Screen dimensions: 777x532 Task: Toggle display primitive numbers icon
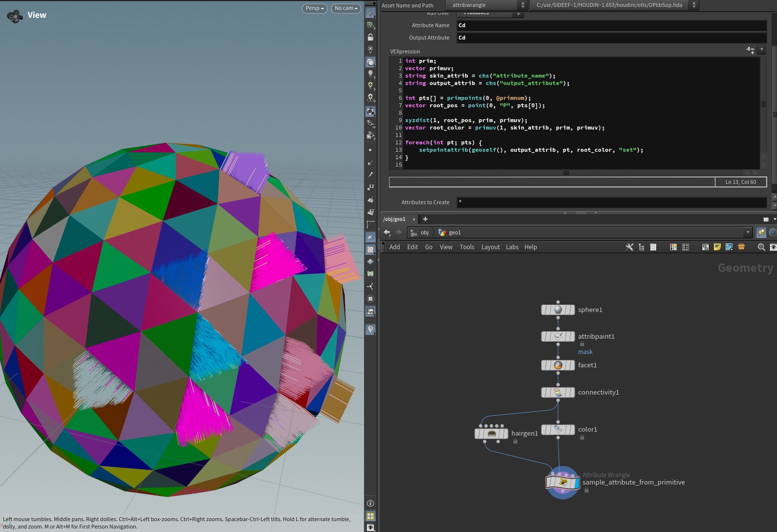click(370, 212)
